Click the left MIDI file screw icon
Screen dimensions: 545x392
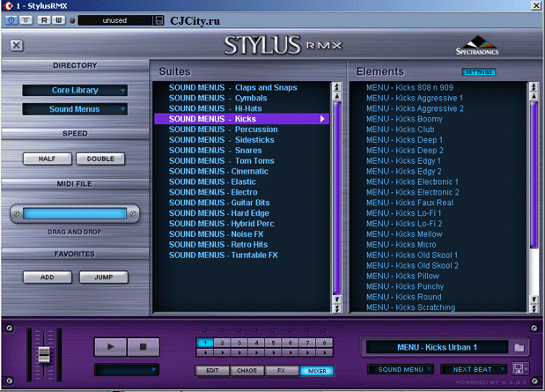click(x=17, y=213)
